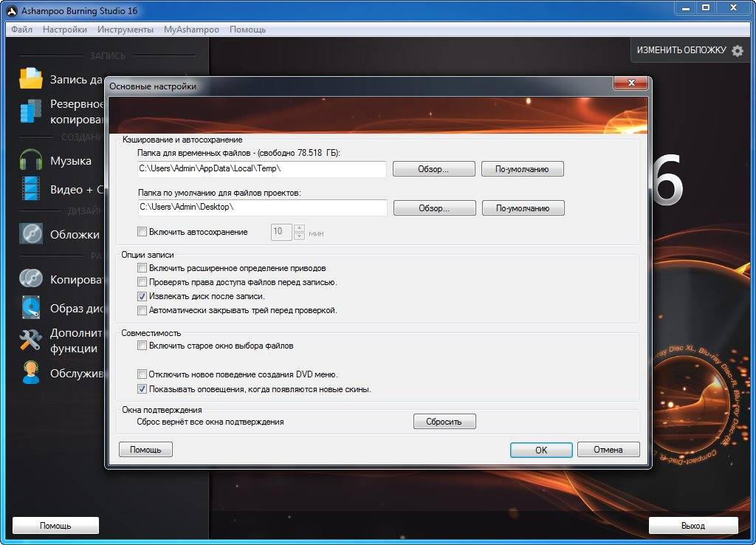The width and height of the screenshot is (756, 545).
Task: Uncheck 'Извлекать диск после записи'
Action: tap(142, 296)
